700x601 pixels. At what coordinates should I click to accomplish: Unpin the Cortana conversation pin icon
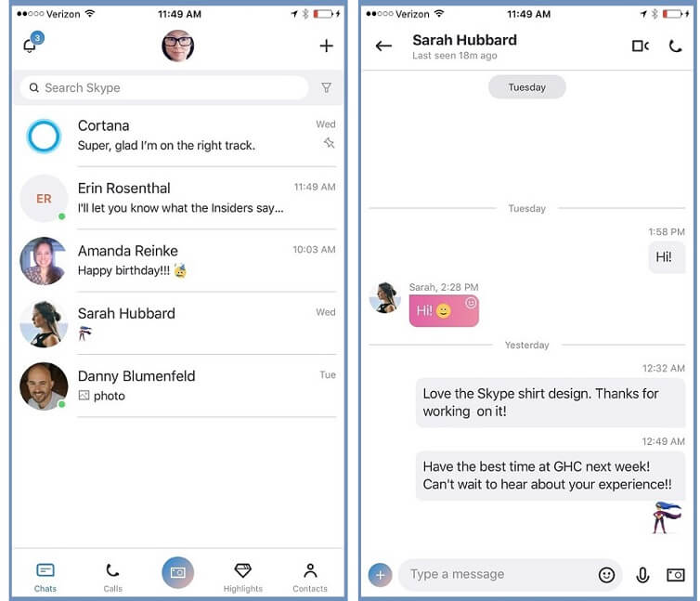pos(329,143)
